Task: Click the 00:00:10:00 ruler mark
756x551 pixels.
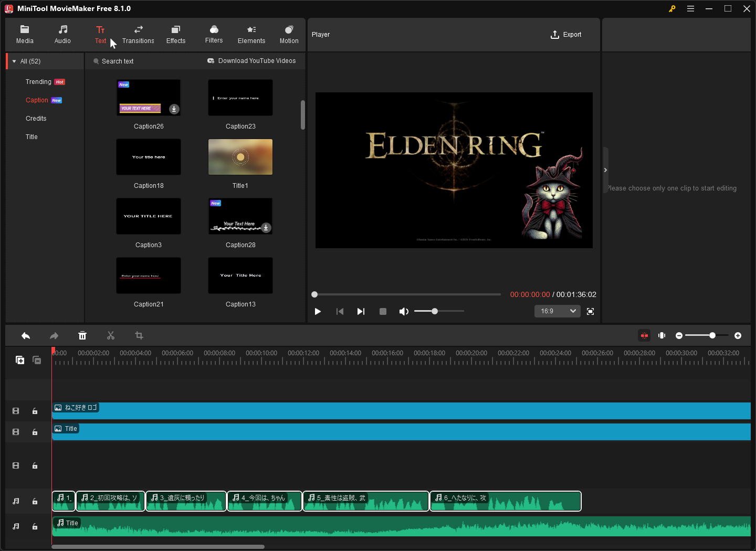Action: [261, 353]
